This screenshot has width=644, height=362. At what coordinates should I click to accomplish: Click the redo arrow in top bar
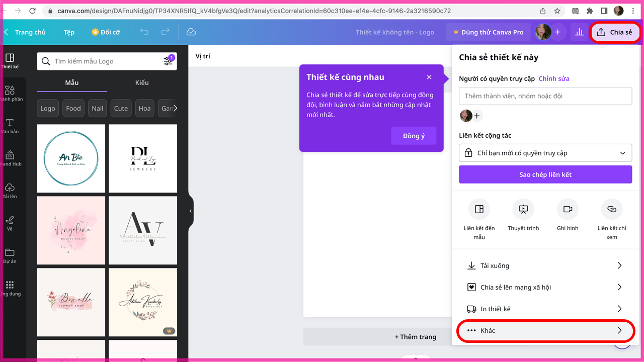(x=165, y=32)
